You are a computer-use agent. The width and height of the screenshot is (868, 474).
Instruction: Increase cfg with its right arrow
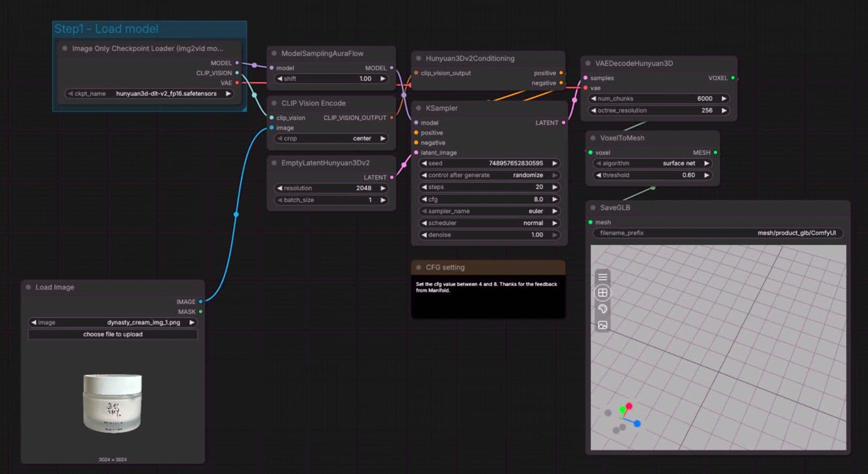tap(554, 199)
